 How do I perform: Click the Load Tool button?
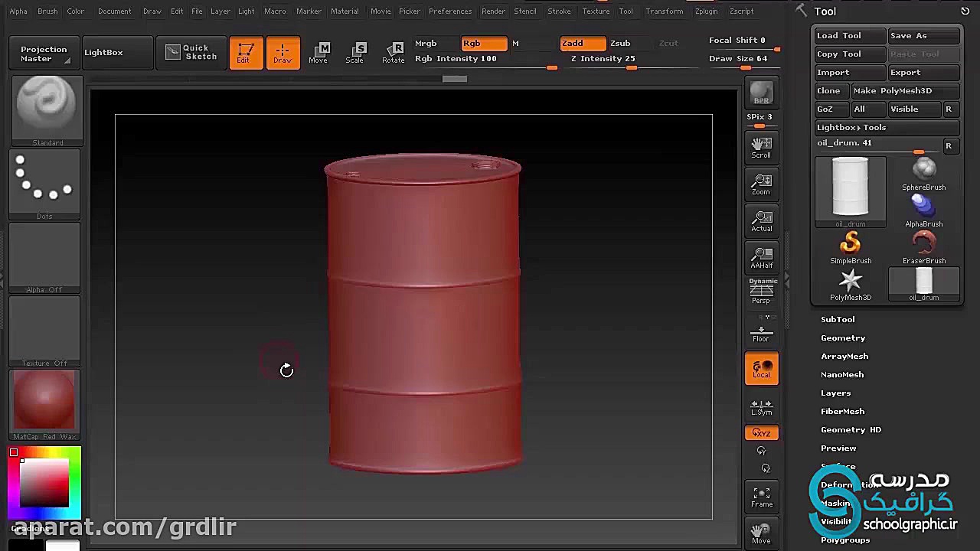pyautogui.click(x=850, y=35)
